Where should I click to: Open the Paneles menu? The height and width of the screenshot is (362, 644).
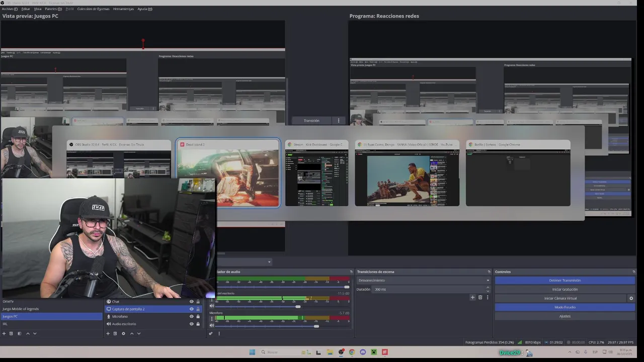pos(53,9)
